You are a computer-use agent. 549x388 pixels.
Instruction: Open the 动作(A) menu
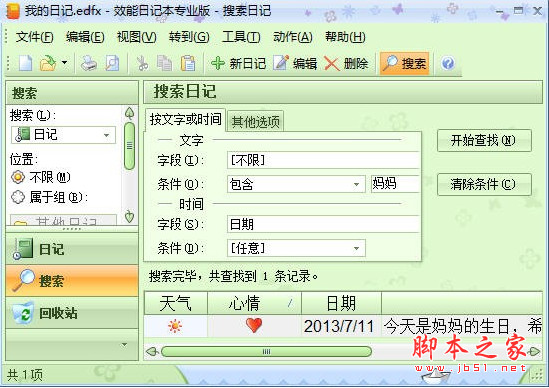pyautogui.click(x=293, y=36)
